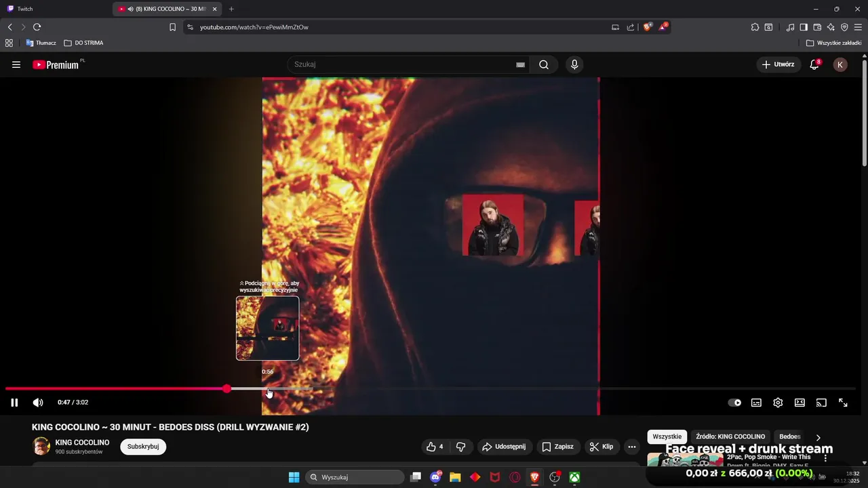868x488 pixels.
Task: Create a clip with Klip button
Action: pyautogui.click(x=601, y=447)
